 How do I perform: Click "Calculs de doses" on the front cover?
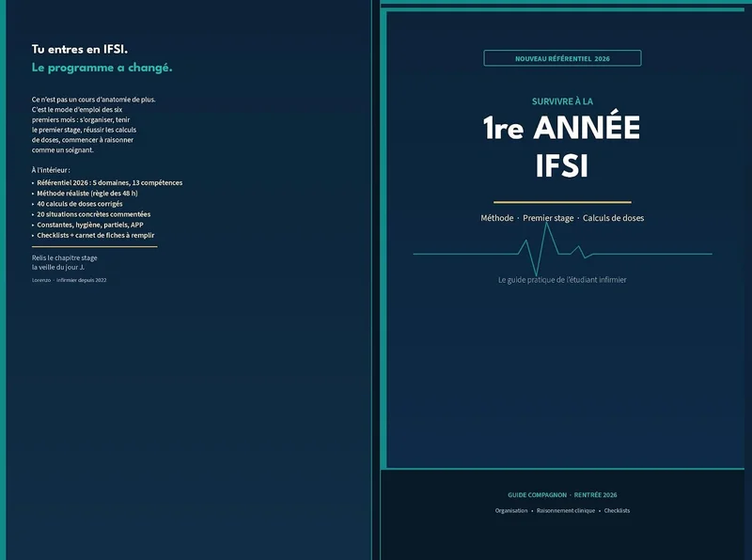(x=614, y=218)
